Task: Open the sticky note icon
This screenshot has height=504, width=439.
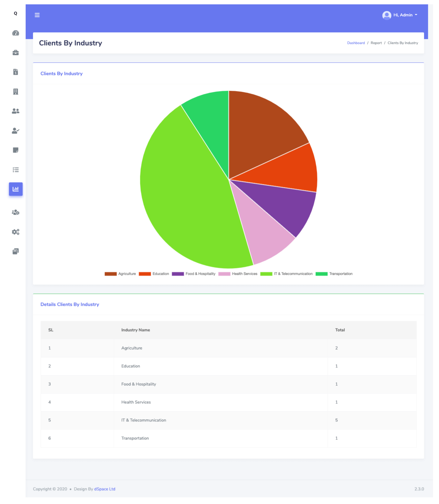Action: [x=16, y=150]
